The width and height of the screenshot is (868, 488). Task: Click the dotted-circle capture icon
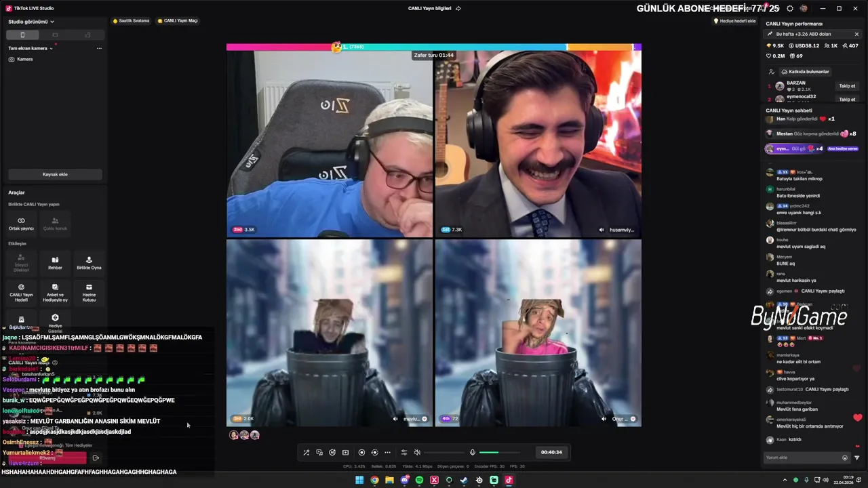click(374, 452)
